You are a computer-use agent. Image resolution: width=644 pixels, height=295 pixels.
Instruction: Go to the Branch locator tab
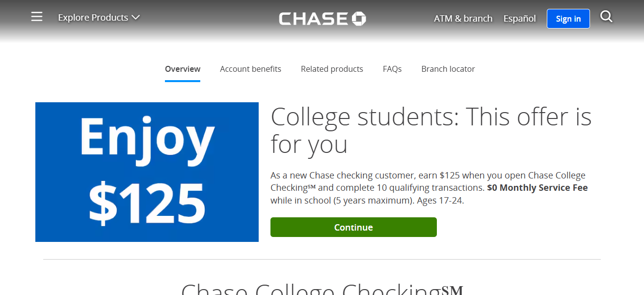coord(448,69)
